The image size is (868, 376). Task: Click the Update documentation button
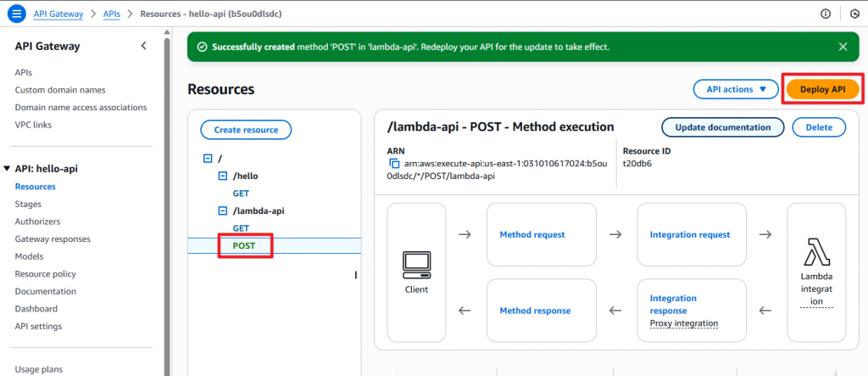point(722,127)
